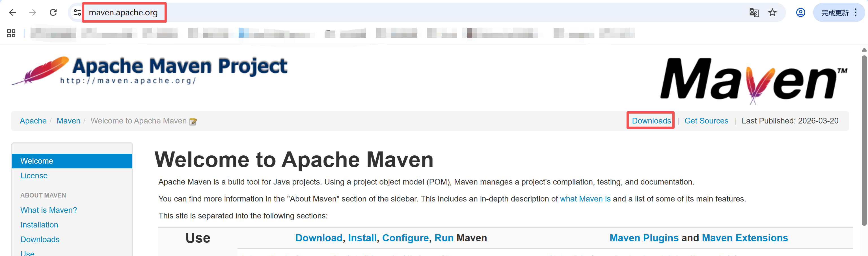Image resolution: width=868 pixels, height=256 pixels.
Task: Open the Maven Extensions link
Action: (x=745, y=238)
